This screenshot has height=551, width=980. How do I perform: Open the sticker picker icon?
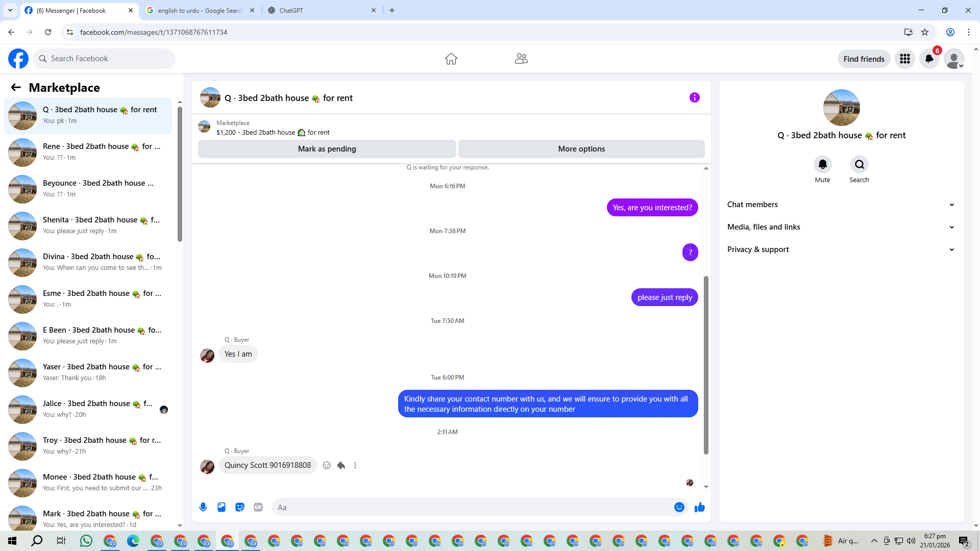(x=240, y=507)
